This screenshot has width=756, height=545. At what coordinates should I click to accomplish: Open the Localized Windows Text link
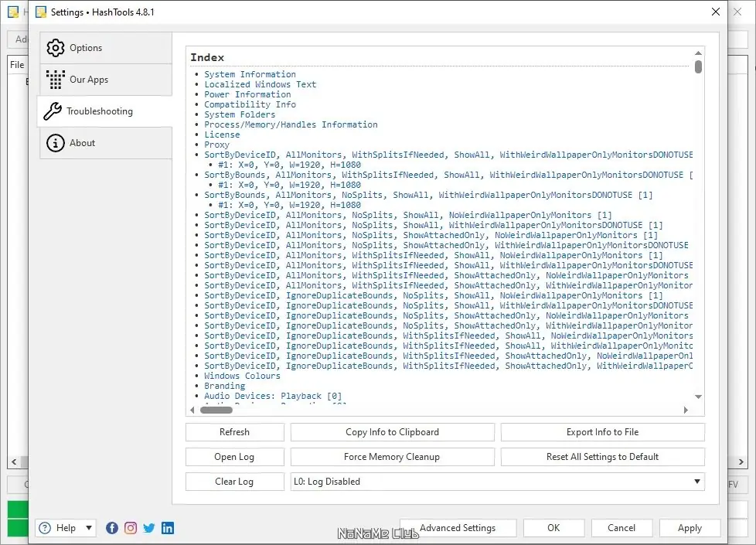[x=260, y=84]
